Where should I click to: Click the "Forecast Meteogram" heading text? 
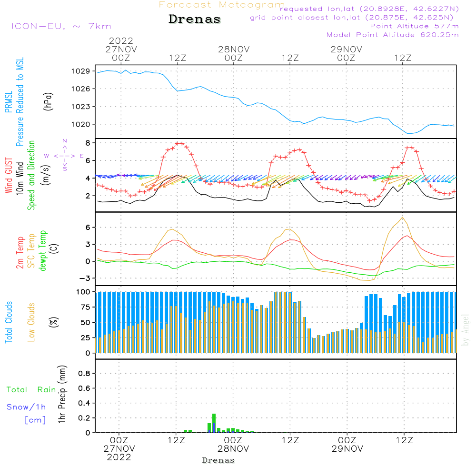(x=222, y=5)
